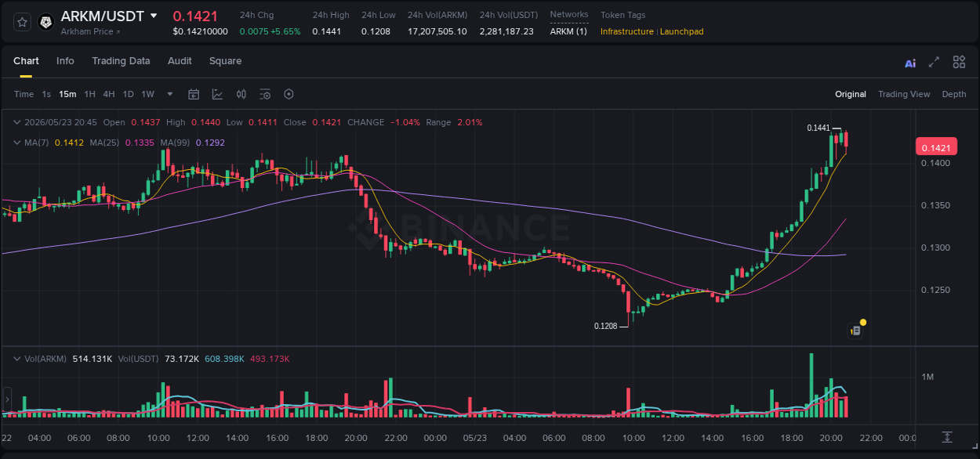
Task: Expand more time intervals dropdown arrow
Action: (x=170, y=94)
